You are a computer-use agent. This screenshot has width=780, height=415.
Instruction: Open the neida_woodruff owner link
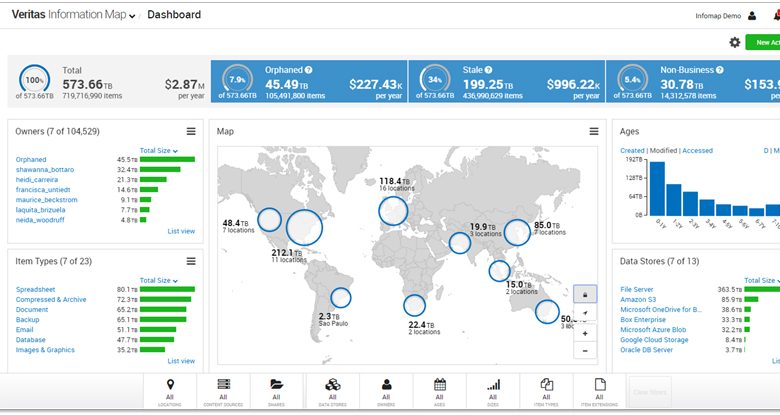(40, 219)
